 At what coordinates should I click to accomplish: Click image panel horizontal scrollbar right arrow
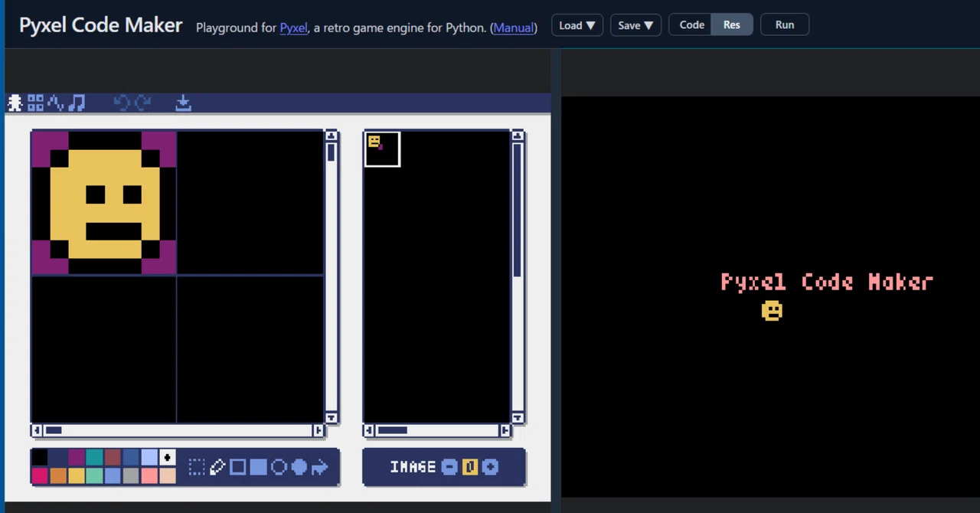(505, 430)
